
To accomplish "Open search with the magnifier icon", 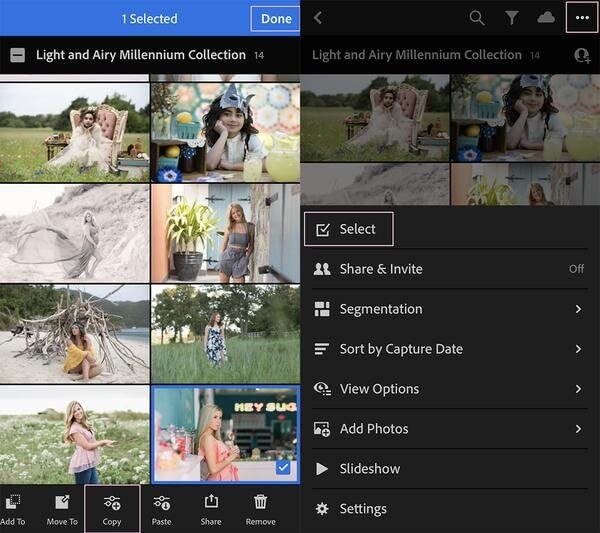I will point(477,18).
